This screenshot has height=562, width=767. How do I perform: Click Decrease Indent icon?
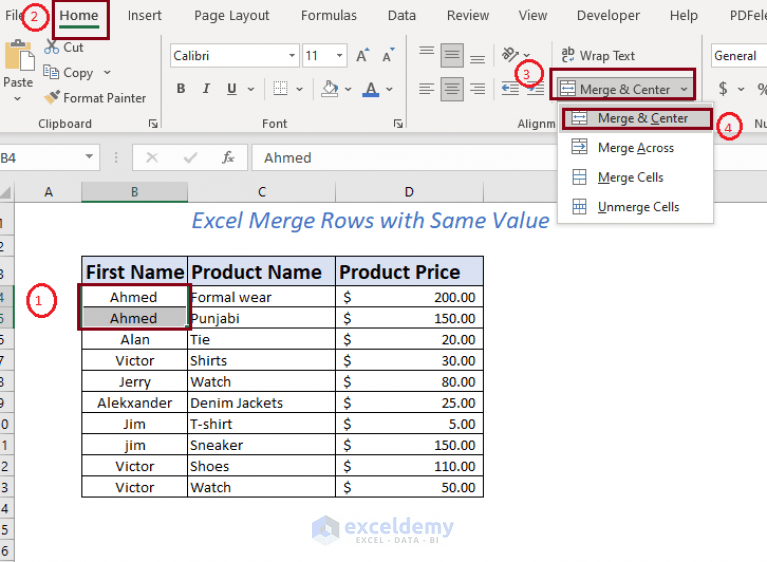tap(510, 89)
